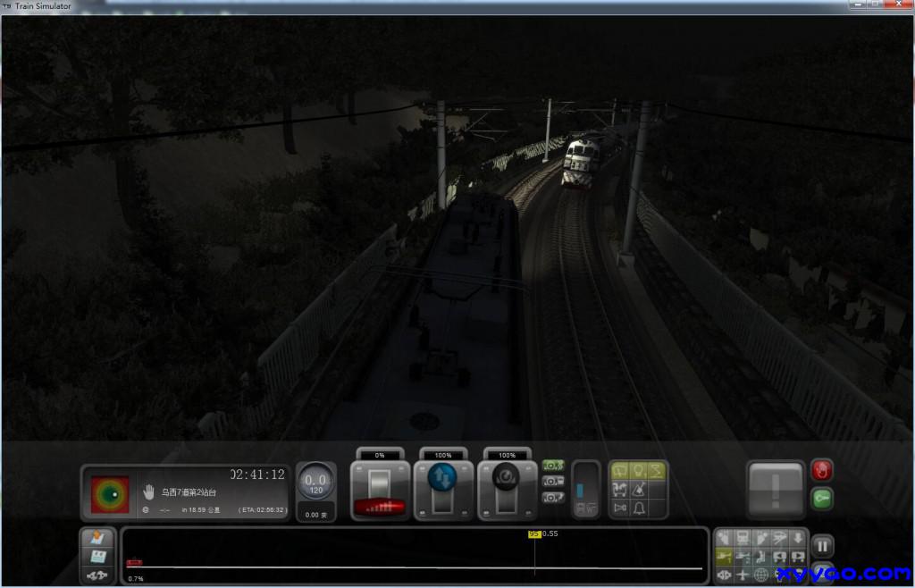Ring the bell icon
This screenshot has width=915, height=588.
pyautogui.click(x=639, y=508)
